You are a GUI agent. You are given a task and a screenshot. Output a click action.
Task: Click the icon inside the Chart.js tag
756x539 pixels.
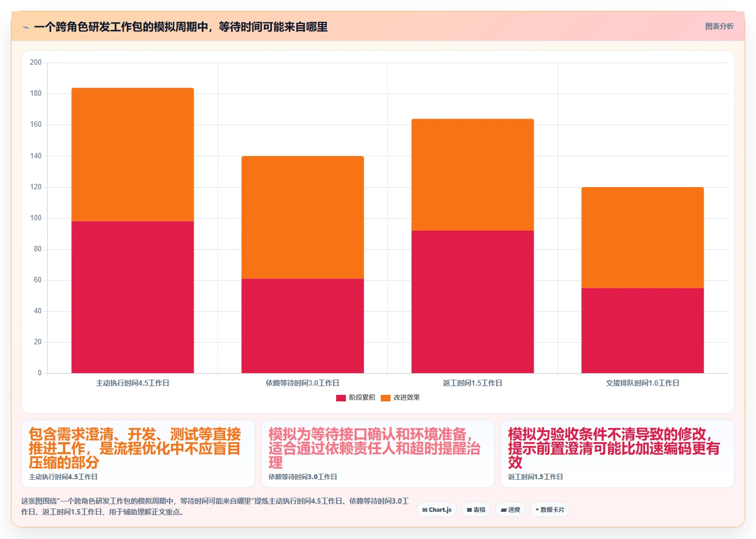[x=425, y=510]
